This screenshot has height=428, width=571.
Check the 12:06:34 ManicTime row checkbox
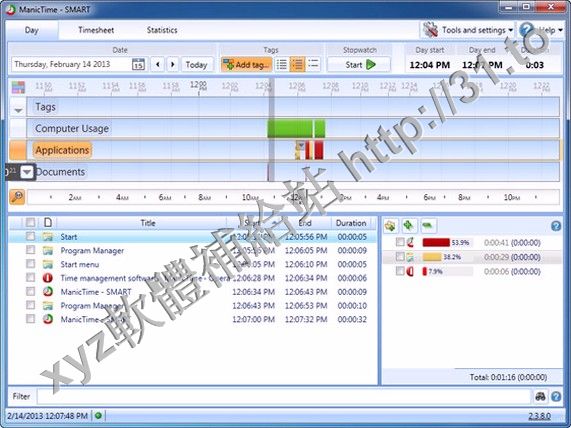click(x=31, y=291)
